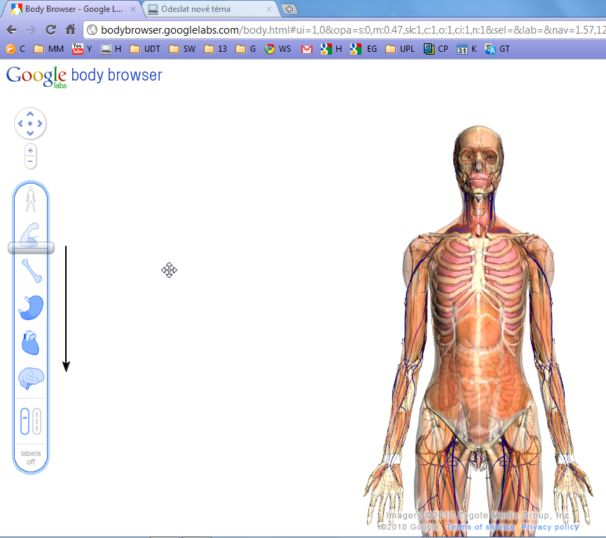Select the skeleton bone layer icon
606x538 pixels.
click(x=31, y=271)
